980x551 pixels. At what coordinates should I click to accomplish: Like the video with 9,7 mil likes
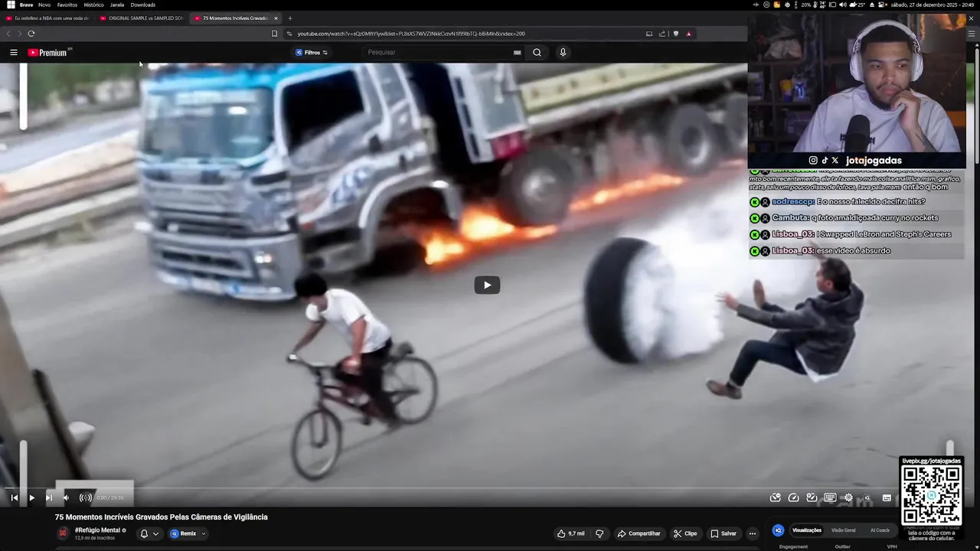pos(571,533)
